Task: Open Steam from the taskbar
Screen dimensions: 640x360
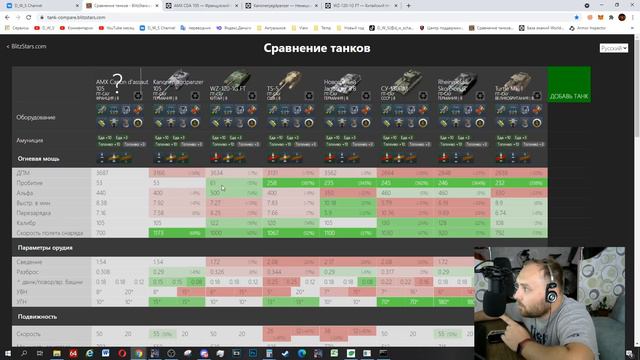Action: tap(285, 353)
